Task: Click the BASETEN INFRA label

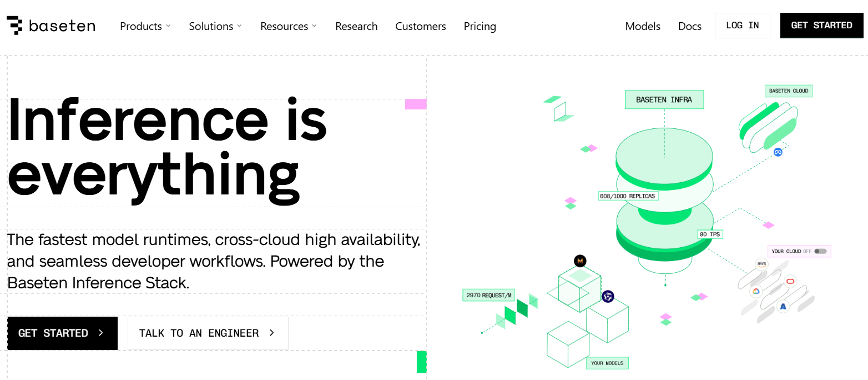Action: [x=664, y=100]
